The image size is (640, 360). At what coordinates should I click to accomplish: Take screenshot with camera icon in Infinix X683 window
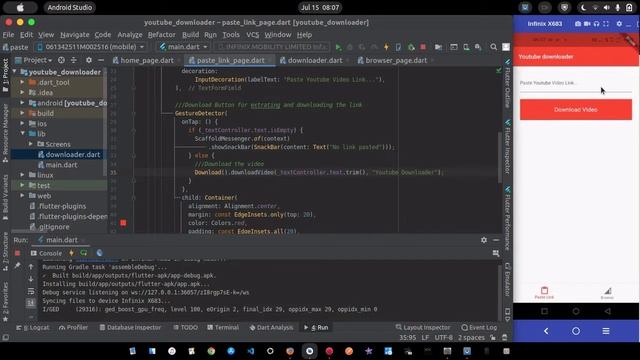click(x=578, y=24)
